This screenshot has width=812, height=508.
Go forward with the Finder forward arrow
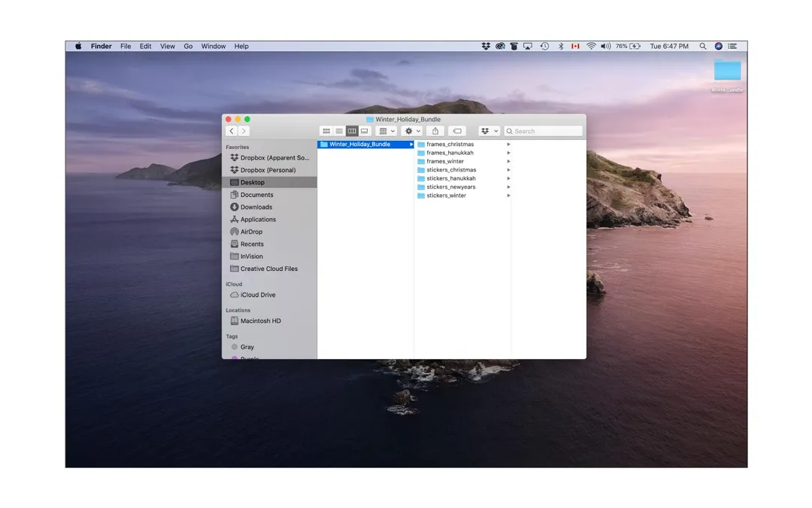click(x=244, y=131)
